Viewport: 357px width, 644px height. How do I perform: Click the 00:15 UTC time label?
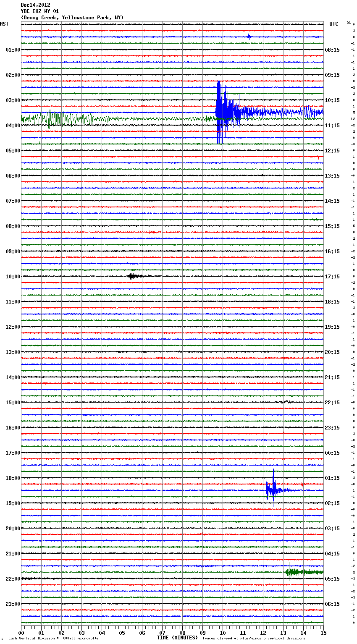[332, 453]
